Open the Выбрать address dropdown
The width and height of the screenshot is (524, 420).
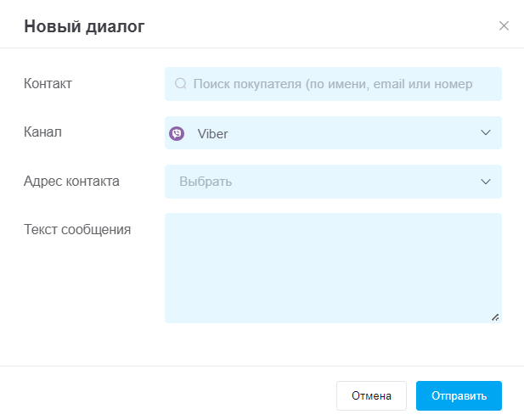click(333, 182)
